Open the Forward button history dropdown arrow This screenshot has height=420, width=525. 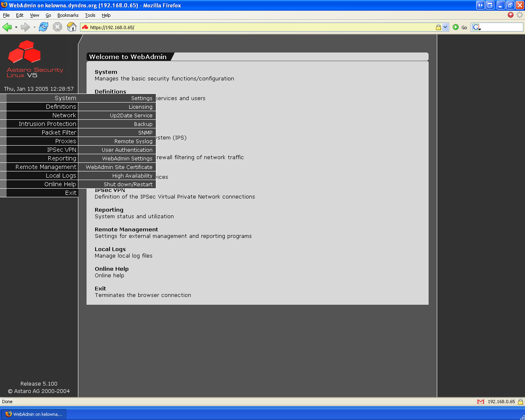coord(34,27)
